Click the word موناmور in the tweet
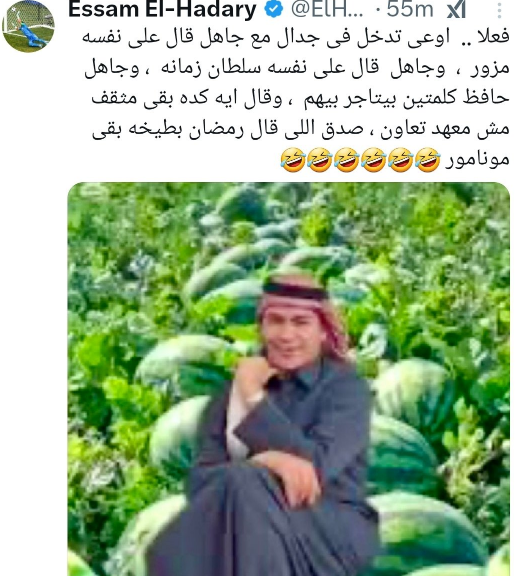521x576 pixels. pos(477,159)
